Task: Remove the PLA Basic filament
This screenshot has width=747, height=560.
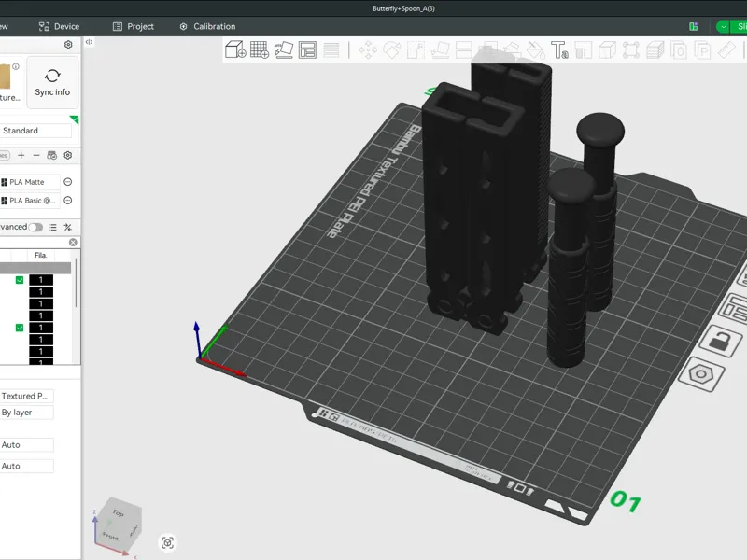Action: (67, 201)
